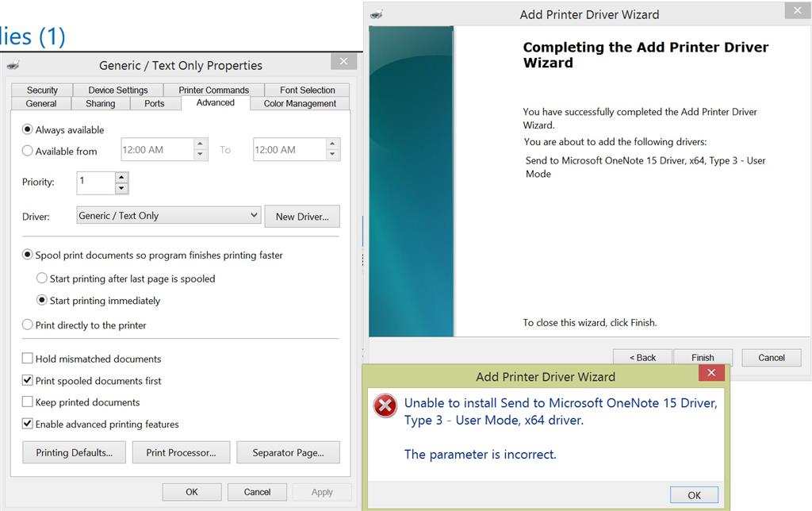This screenshot has height=511, width=812.
Task: Uncheck Print spooled documents first
Action: pos(26,380)
